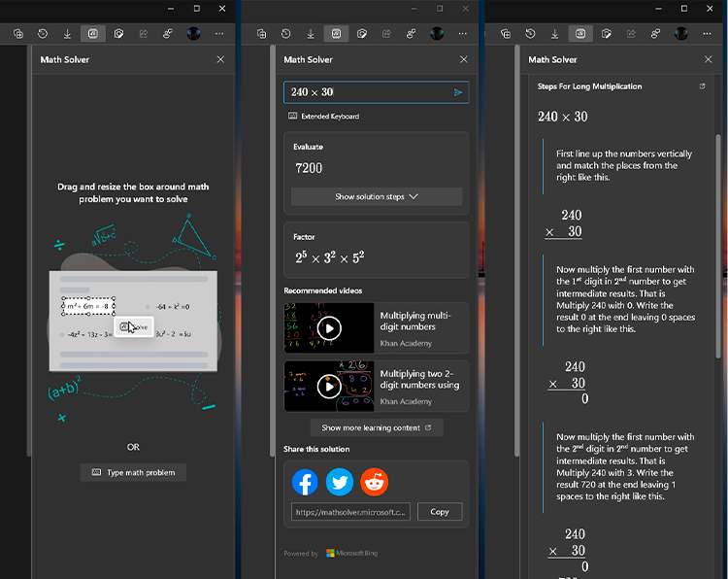728x579 pixels.
Task: Share solution on Twitter
Action: tap(340, 482)
